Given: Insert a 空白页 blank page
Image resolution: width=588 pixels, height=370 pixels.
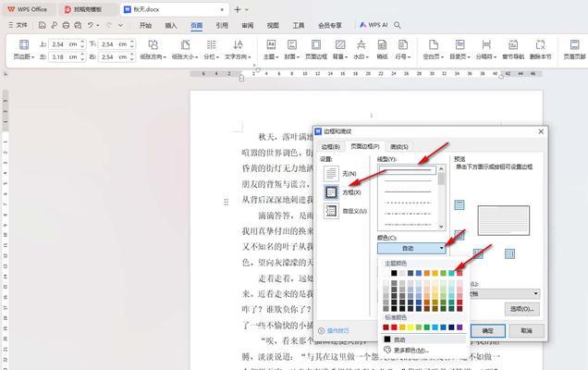Looking at the screenshot, I should [434, 50].
